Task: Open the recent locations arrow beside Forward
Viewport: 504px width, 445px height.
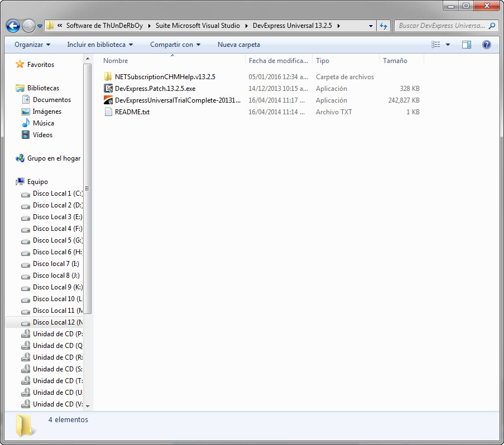Action: [x=40, y=26]
